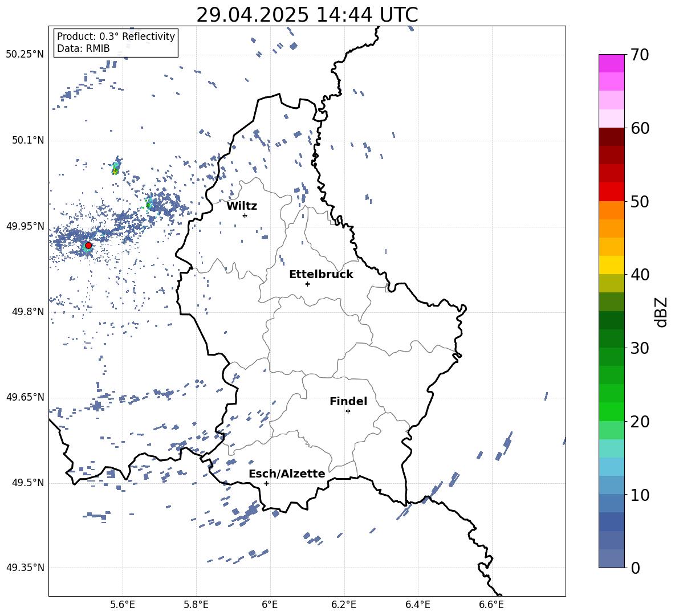
Task: Click the 70 tick on the colorbar
Action: click(x=640, y=55)
